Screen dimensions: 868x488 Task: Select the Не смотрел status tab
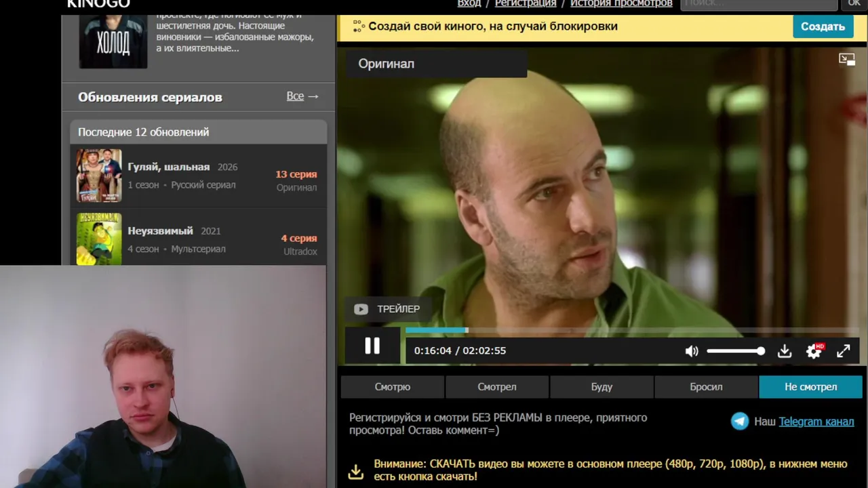click(x=810, y=387)
